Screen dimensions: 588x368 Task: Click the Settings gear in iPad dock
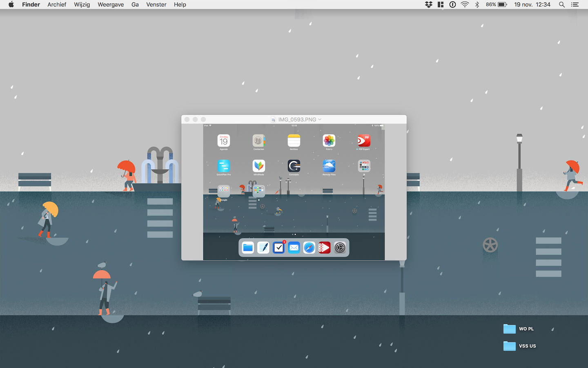[x=340, y=247]
